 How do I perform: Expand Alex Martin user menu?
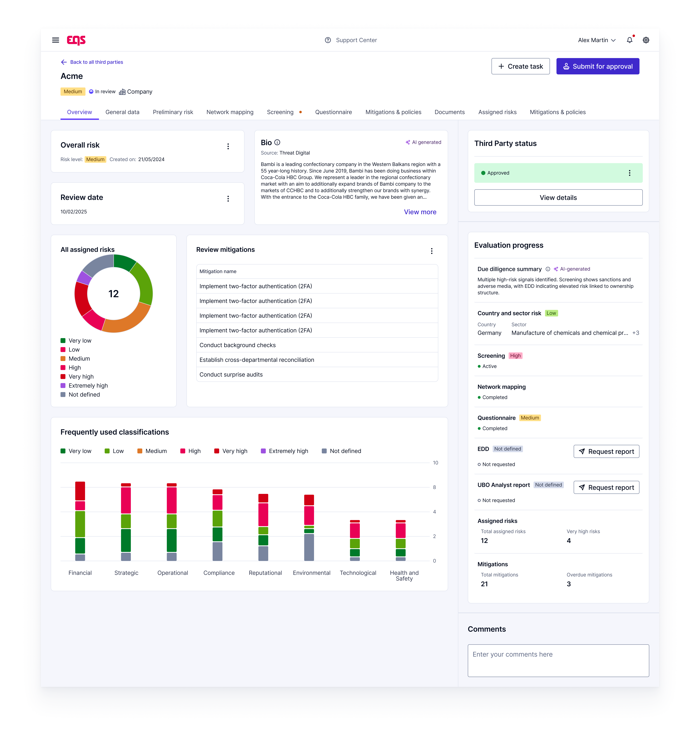[597, 40]
